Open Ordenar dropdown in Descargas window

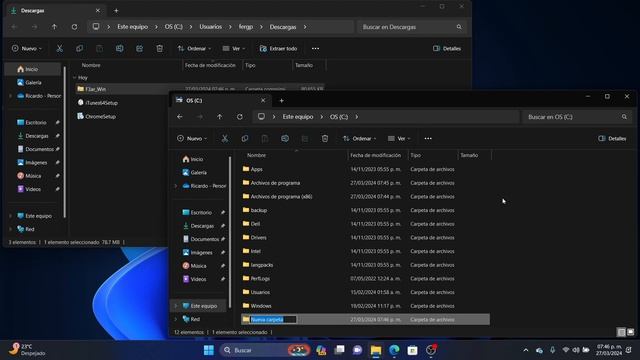point(194,49)
